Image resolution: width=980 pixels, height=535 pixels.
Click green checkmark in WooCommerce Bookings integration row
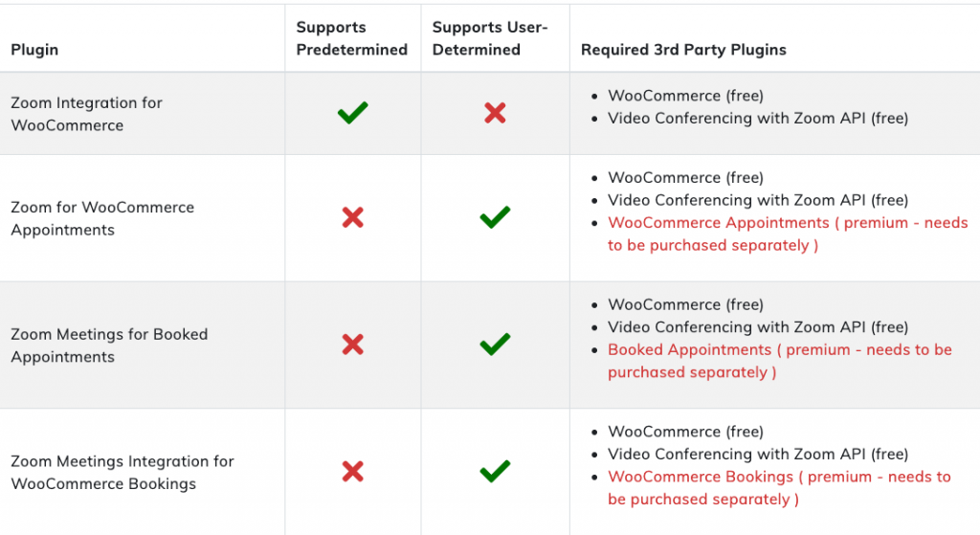coord(495,471)
